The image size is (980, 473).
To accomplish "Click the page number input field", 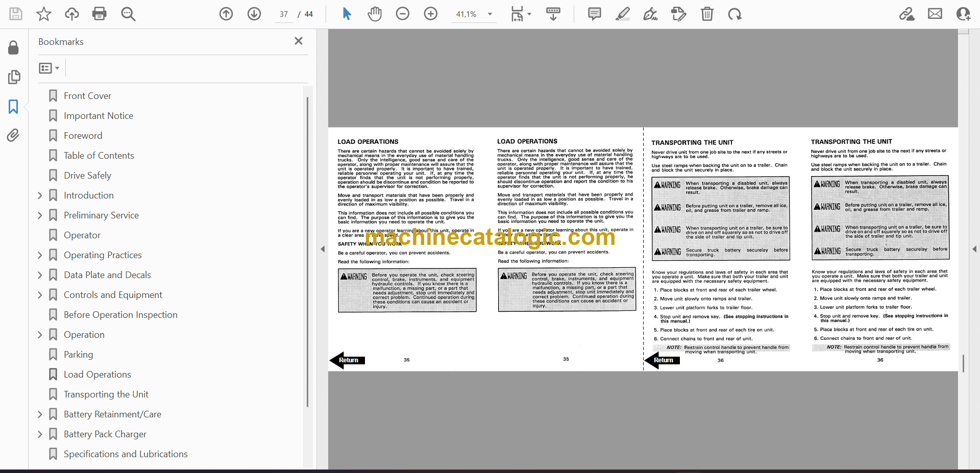I will click(x=284, y=14).
